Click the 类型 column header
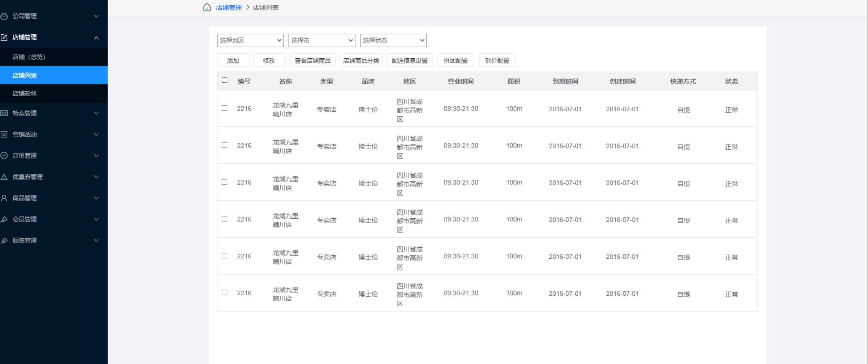The image size is (868, 364). [326, 81]
